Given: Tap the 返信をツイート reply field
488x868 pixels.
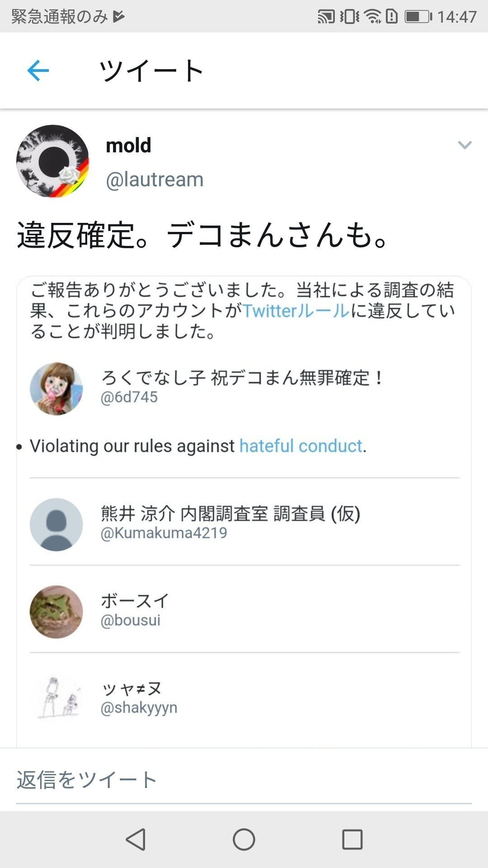Looking at the screenshot, I should coord(244,780).
